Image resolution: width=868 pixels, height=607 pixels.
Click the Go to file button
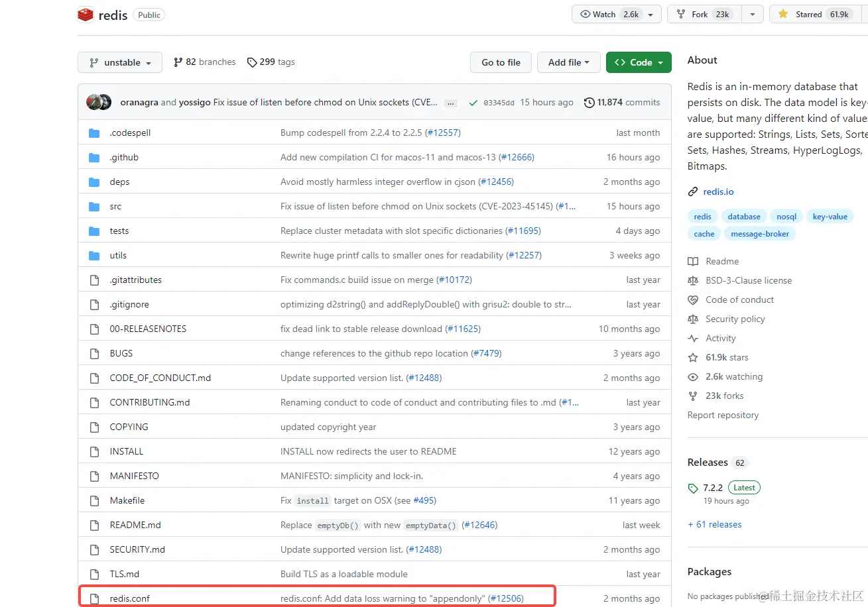click(501, 62)
